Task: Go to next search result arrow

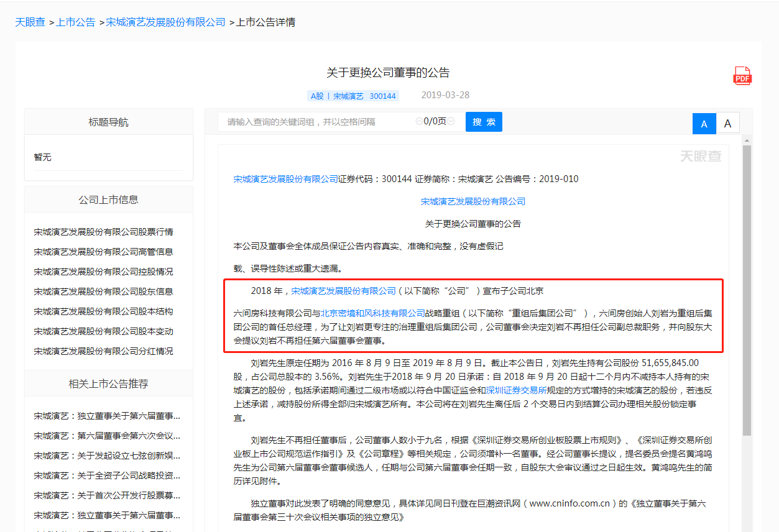Action: [x=451, y=121]
